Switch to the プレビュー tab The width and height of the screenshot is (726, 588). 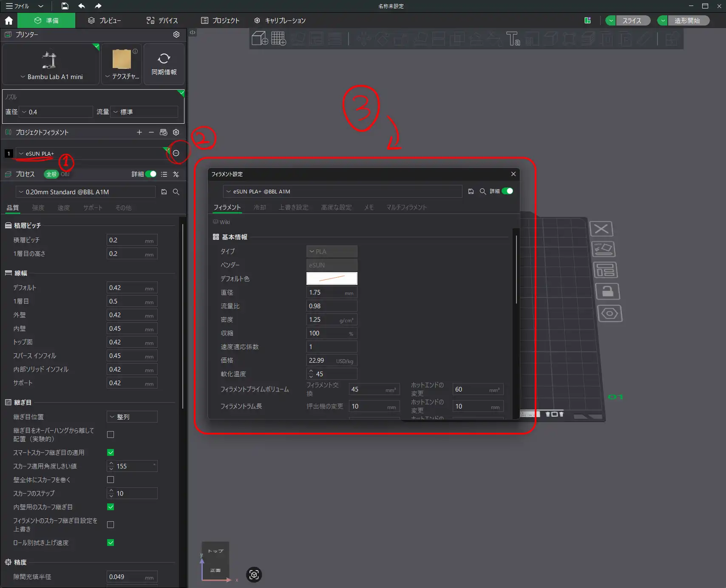coord(105,20)
